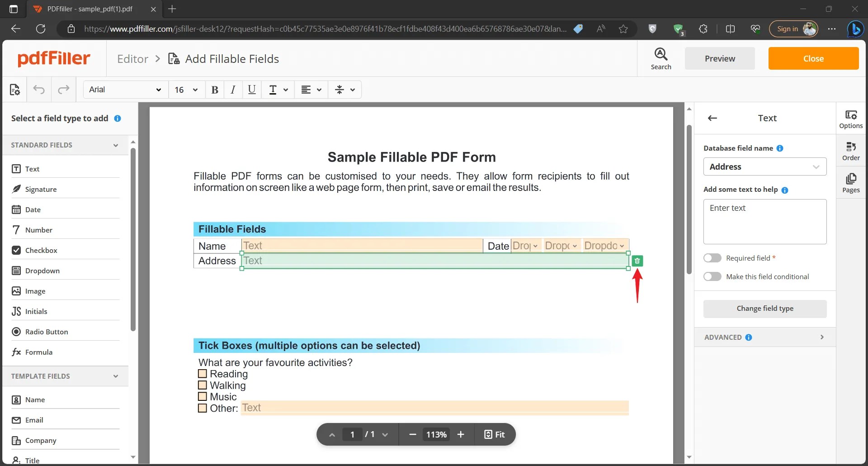Image resolution: width=868 pixels, height=466 pixels.
Task: Open the Pages panel
Action: click(x=852, y=182)
